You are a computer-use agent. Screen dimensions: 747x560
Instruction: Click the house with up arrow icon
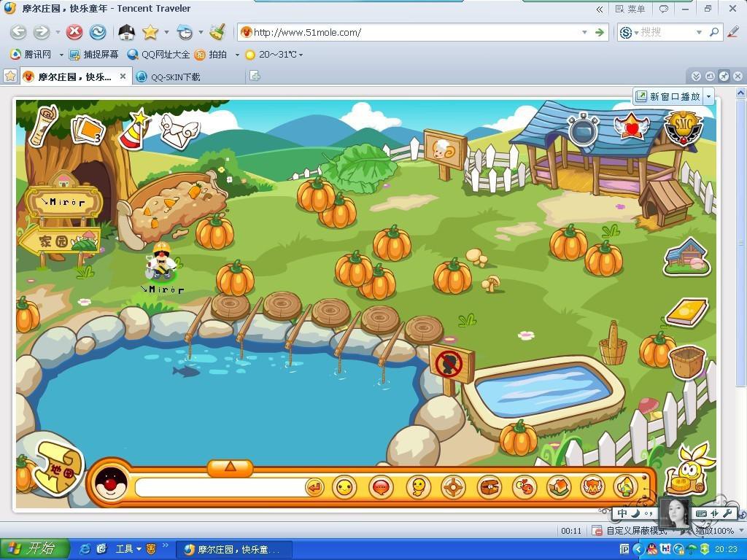coord(625,486)
